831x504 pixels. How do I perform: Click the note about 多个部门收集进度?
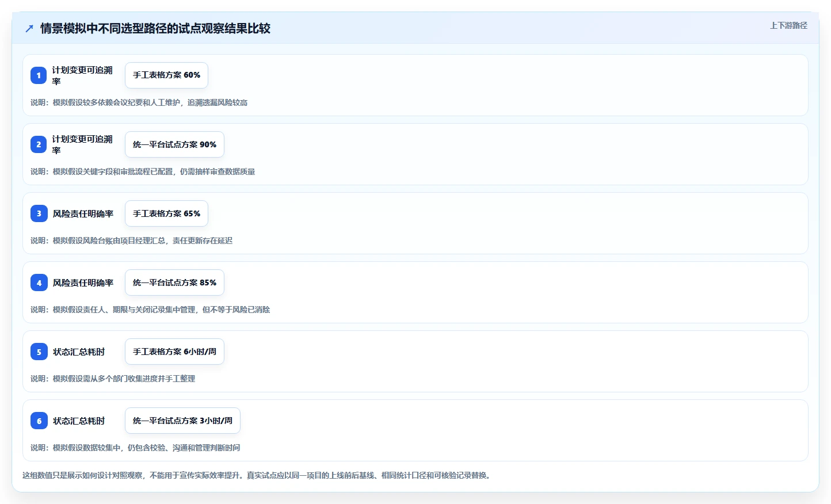(x=113, y=379)
